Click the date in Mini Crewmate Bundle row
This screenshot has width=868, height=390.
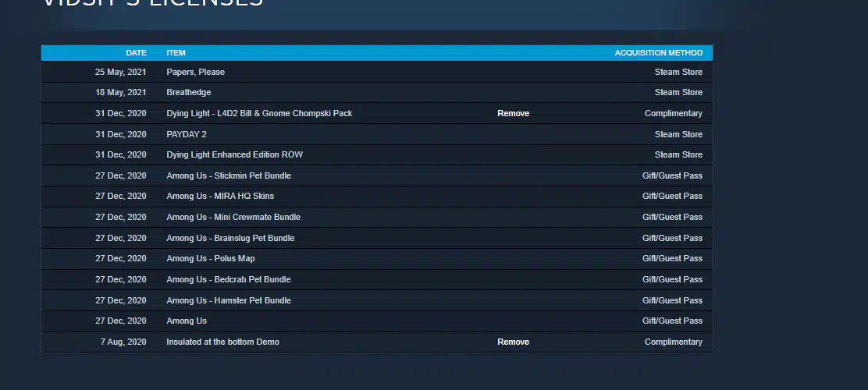click(121, 218)
